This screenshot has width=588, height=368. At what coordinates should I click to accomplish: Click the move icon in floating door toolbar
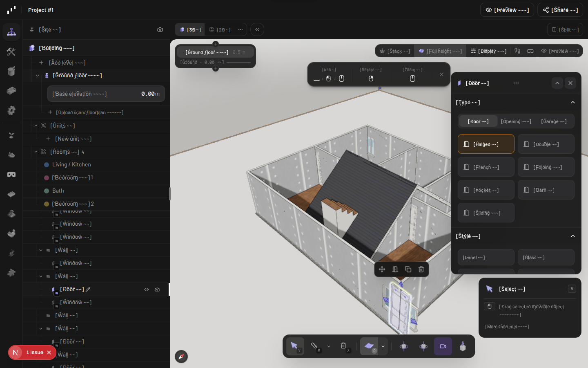[382, 269]
